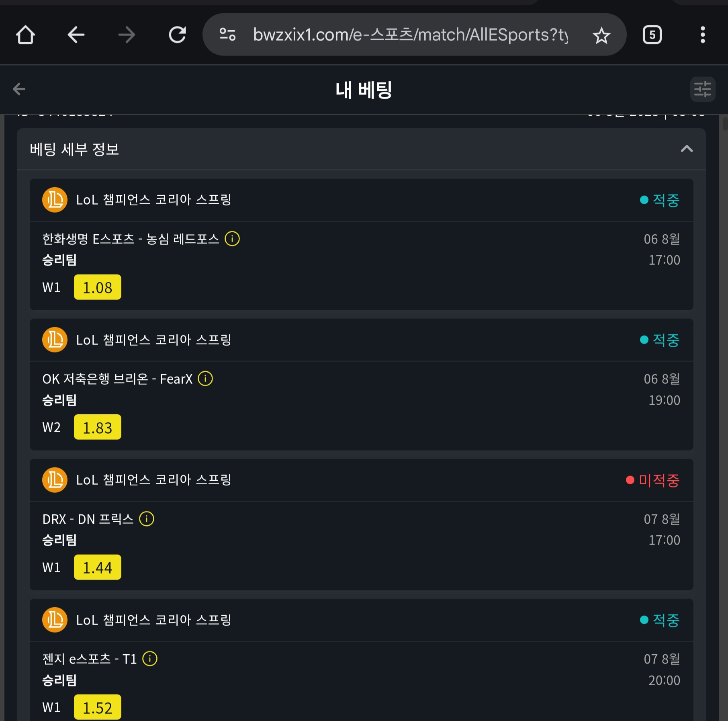Click the 1.44 yellow odds badge
The image size is (728, 721).
[98, 567]
